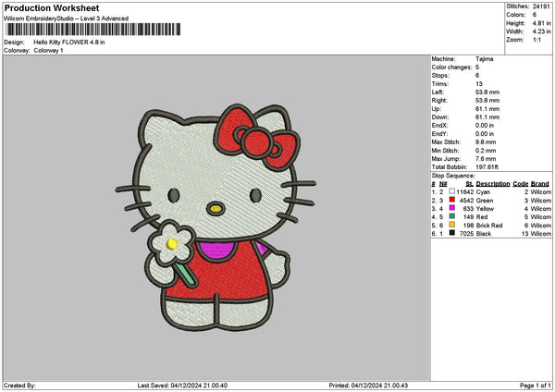The width and height of the screenshot is (555, 392).
Task: Click the 'Description' column header
Action: click(x=493, y=184)
